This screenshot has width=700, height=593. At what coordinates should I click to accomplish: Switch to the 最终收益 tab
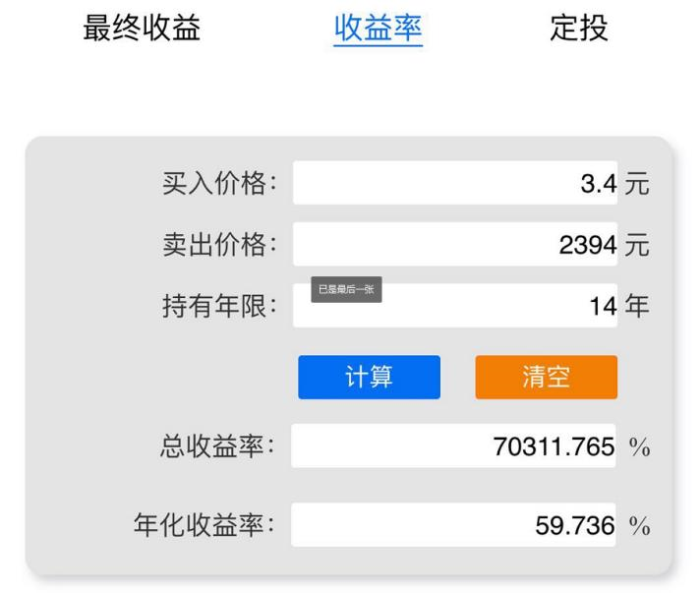[x=142, y=29]
